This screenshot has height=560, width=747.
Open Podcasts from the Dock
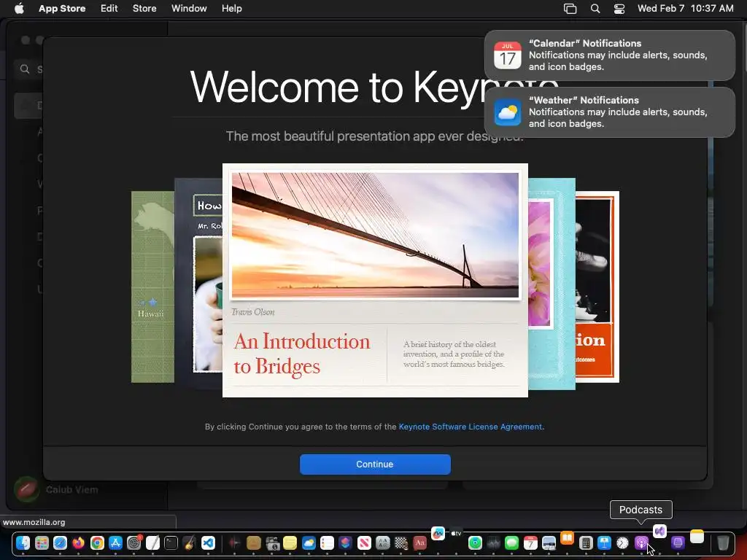641,542
